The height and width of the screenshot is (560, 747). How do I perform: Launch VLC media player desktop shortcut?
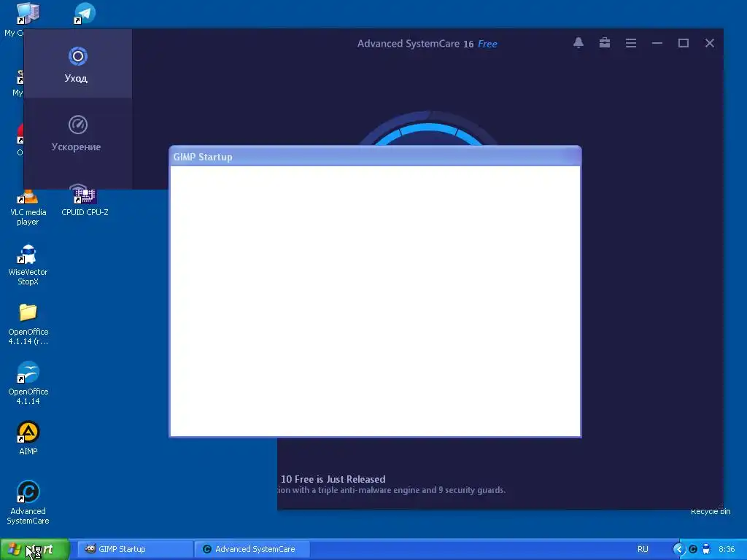tap(28, 207)
